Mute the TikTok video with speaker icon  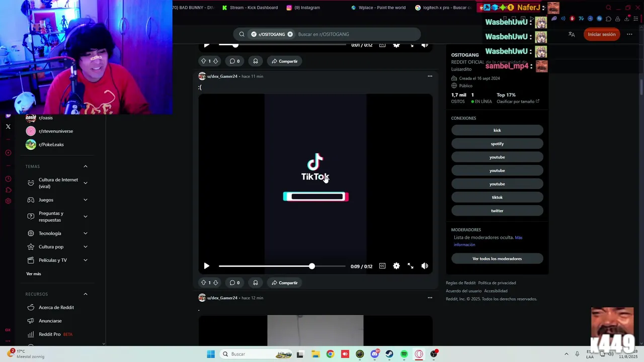(425, 266)
